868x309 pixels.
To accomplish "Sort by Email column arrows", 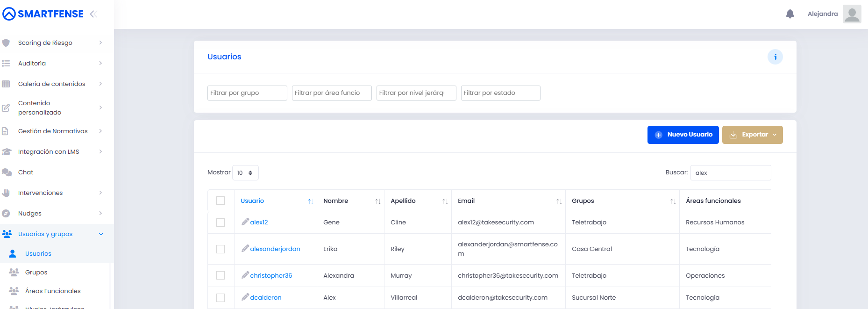I will pyautogui.click(x=559, y=201).
